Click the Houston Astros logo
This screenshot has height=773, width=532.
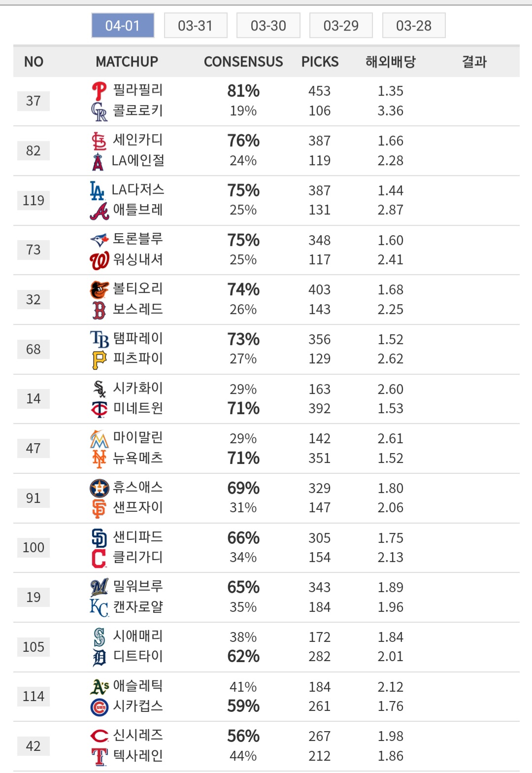99,488
